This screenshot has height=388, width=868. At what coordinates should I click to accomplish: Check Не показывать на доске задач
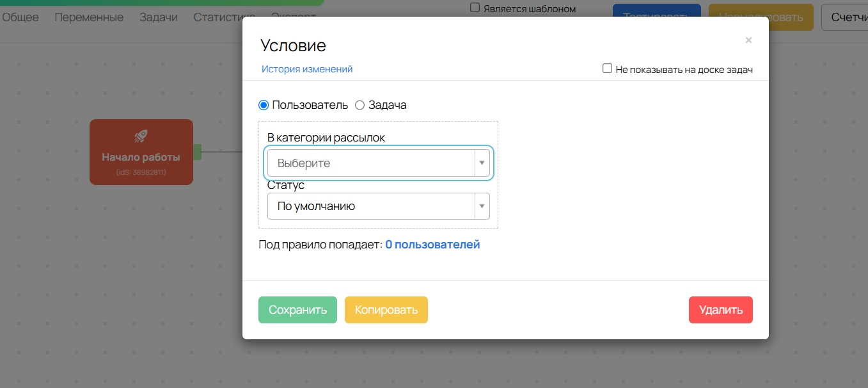(608, 69)
